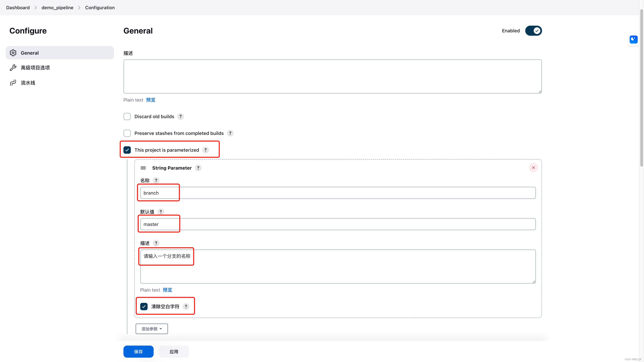
Task: Click the parameter 描述 text area
Action: (338, 267)
